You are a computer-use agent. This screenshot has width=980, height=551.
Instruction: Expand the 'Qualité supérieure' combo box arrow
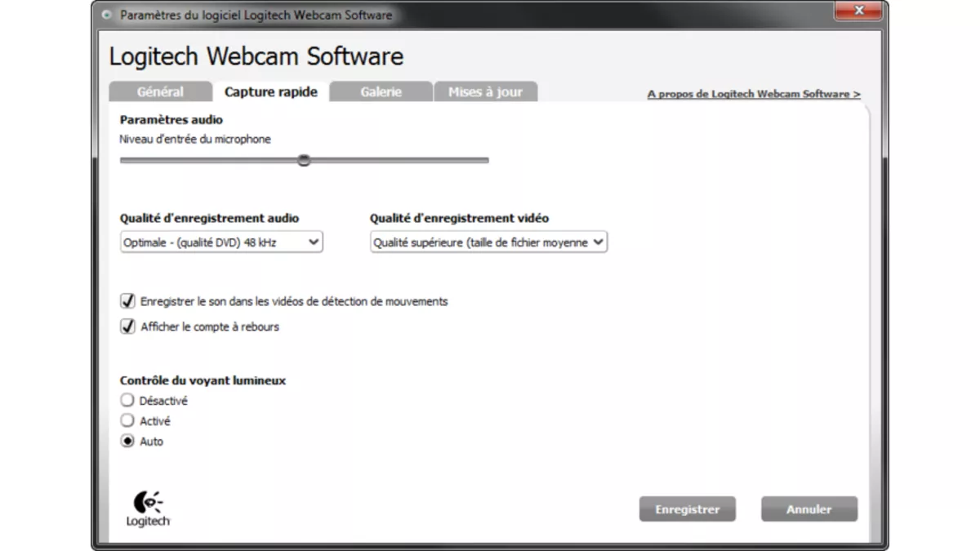(599, 242)
